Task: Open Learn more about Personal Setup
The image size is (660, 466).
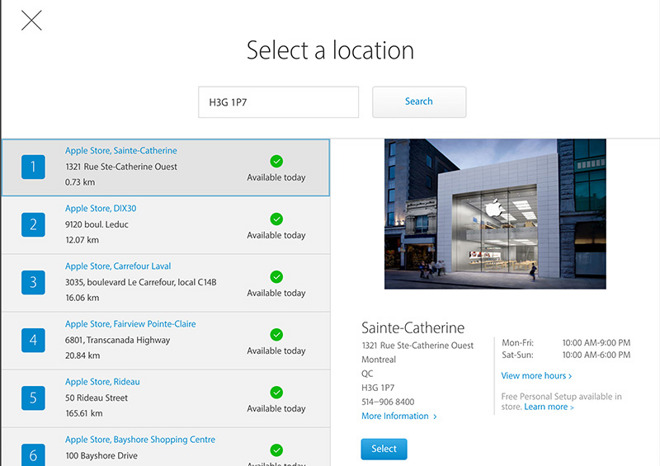Action: (x=549, y=407)
